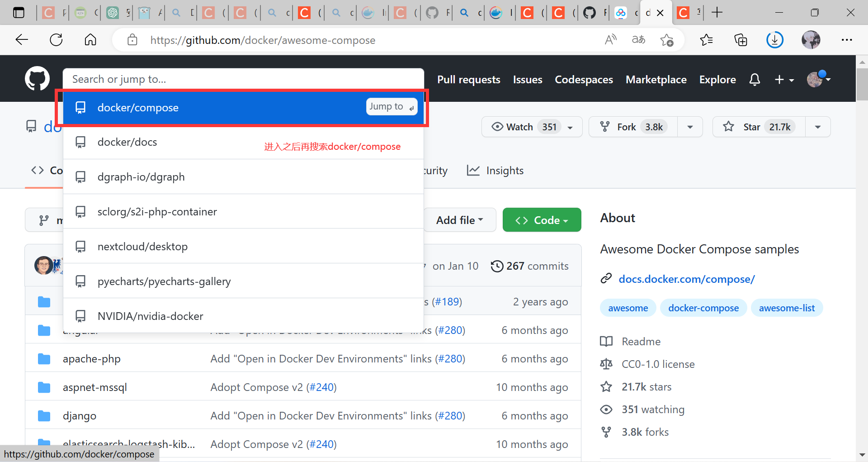Image resolution: width=868 pixels, height=462 pixels.
Task: Star the repository
Action: click(x=759, y=127)
